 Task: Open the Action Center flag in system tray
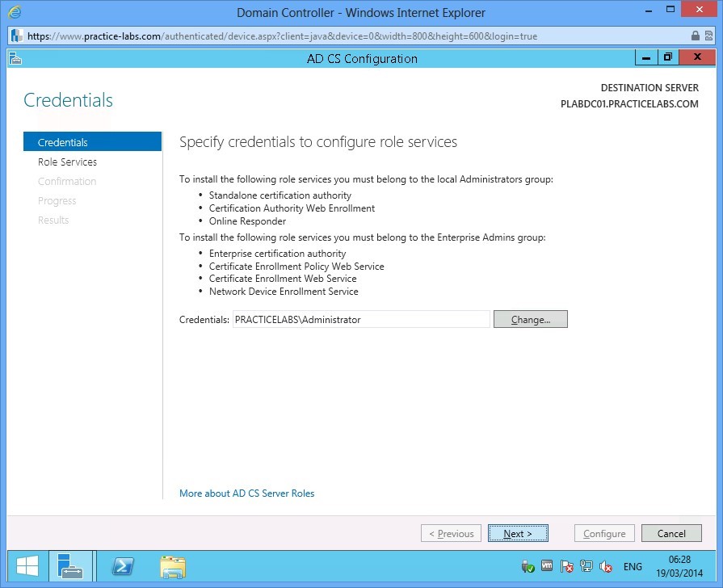point(565,566)
